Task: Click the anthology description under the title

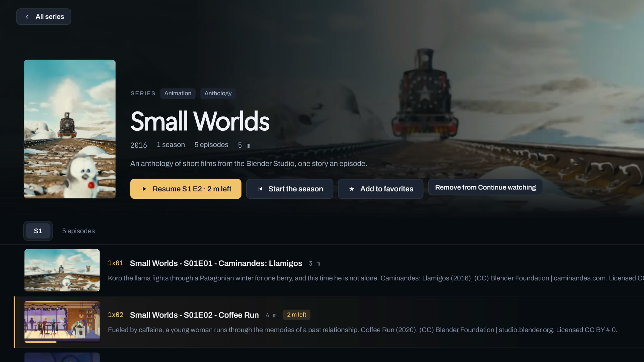Action: click(249, 164)
